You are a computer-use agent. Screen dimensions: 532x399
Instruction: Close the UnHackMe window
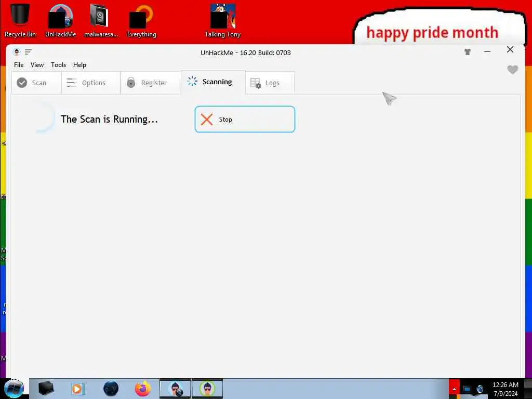(510, 49)
